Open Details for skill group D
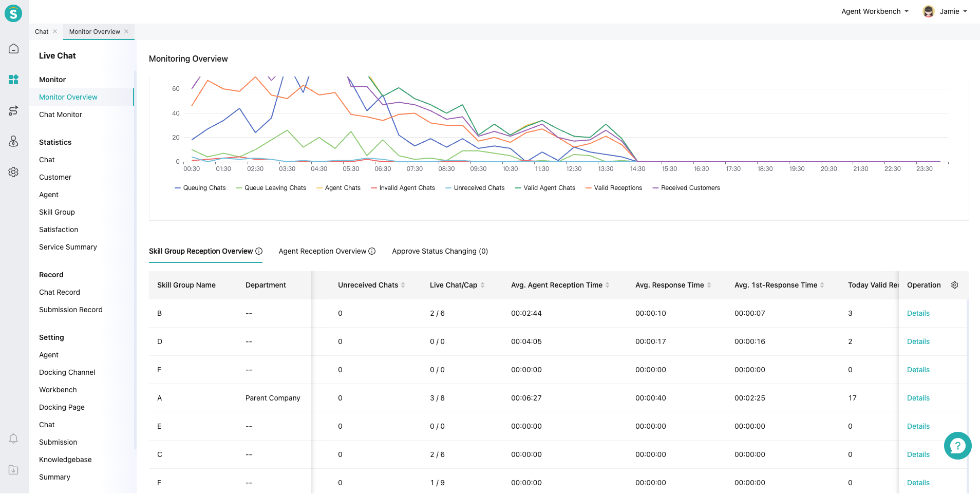This screenshot has width=980, height=496. [x=918, y=341]
